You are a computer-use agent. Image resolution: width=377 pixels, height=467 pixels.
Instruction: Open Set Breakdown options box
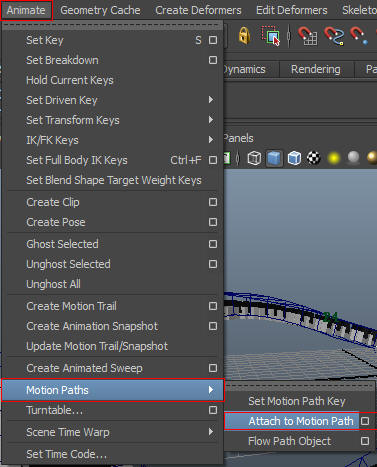(x=213, y=60)
